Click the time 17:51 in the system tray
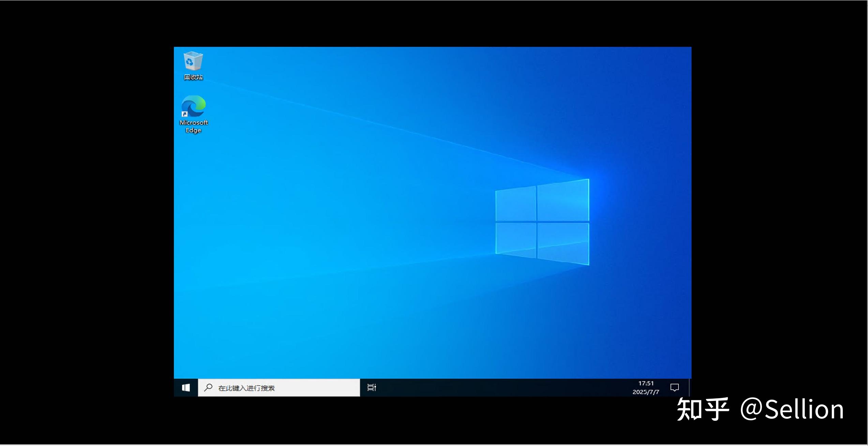The height and width of the screenshot is (446, 868). (646, 383)
